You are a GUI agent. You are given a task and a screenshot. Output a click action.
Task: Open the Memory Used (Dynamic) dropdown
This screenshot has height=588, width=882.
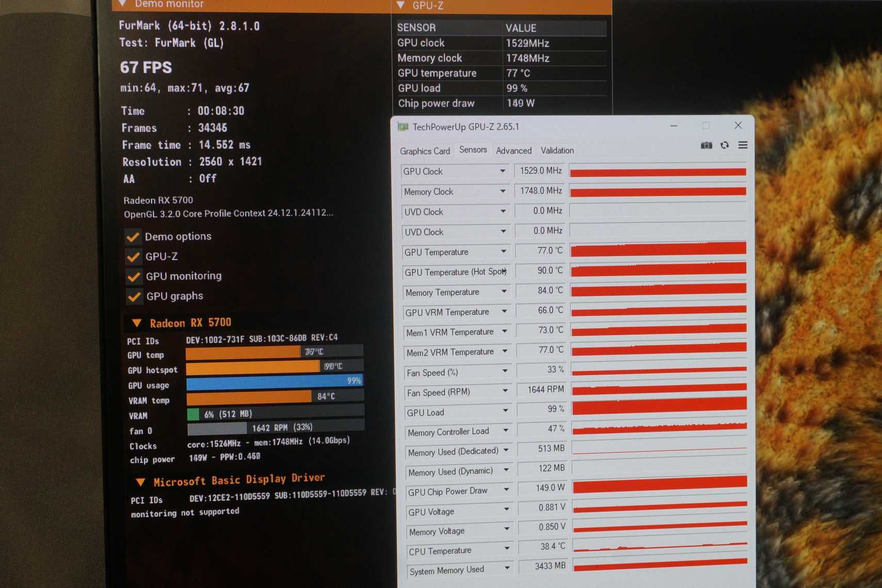pyautogui.click(x=506, y=470)
